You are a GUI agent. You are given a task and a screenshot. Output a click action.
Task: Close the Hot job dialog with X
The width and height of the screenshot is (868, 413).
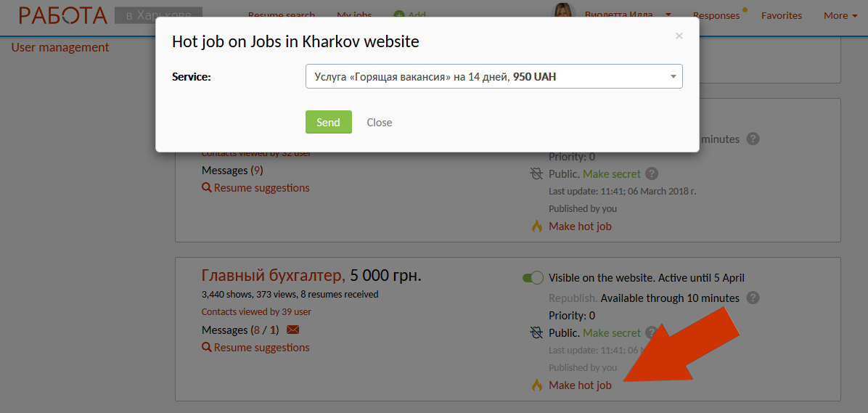[x=679, y=36]
